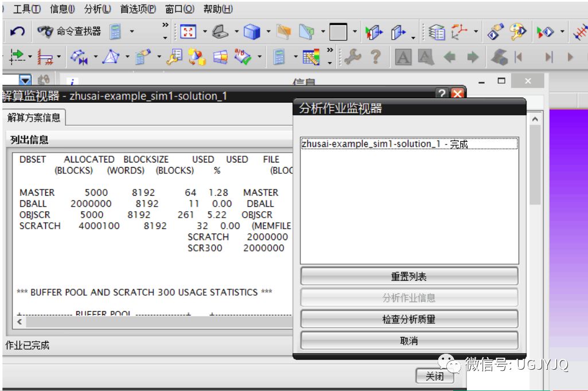Click the 检查分析质量 button

pos(409,319)
